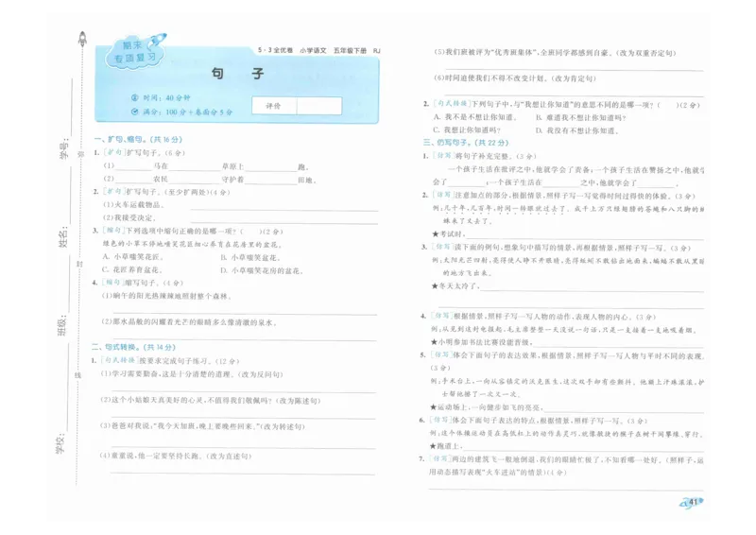Select option A. 我不是不想让你知道。
The image size is (756, 535).
point(475,117)
